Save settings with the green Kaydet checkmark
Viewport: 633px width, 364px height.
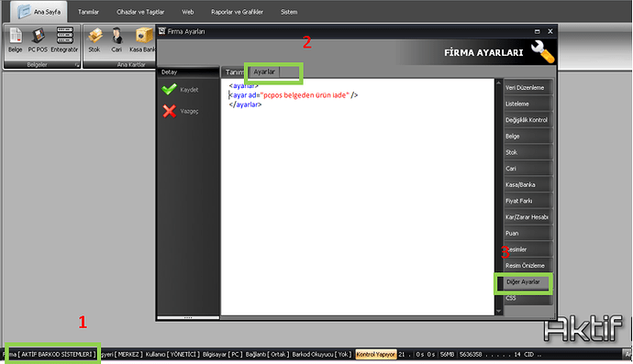(x=180, y=89)
